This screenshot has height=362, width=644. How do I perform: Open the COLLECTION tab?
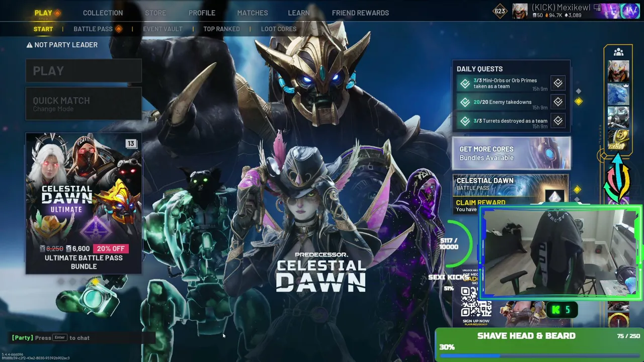point(103,13)
